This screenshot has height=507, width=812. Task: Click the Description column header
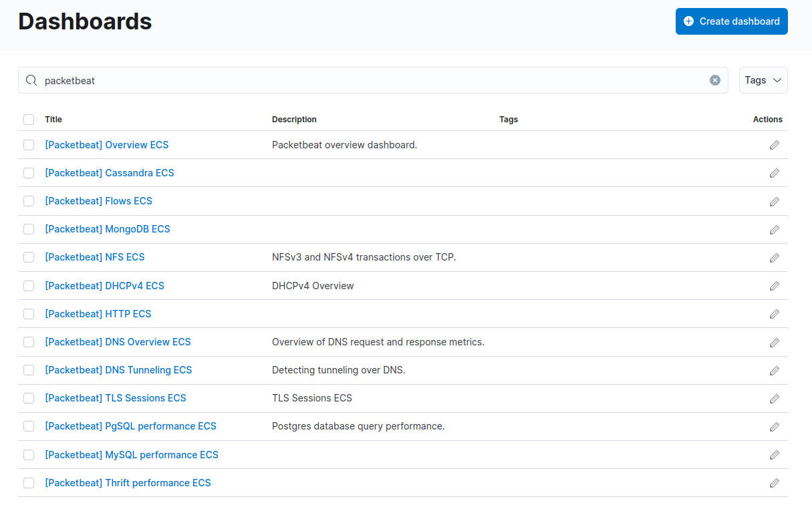(x=295, y=120)
